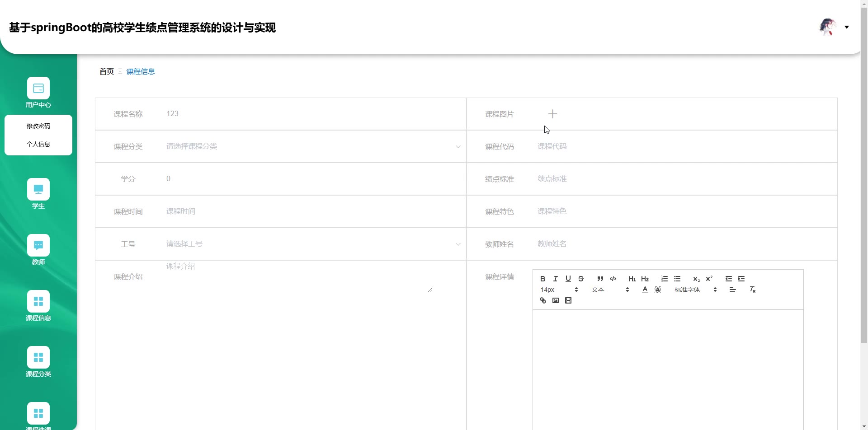868x430 pixels.
Task: Click the system title text in the header
Action: pos(142,28)
